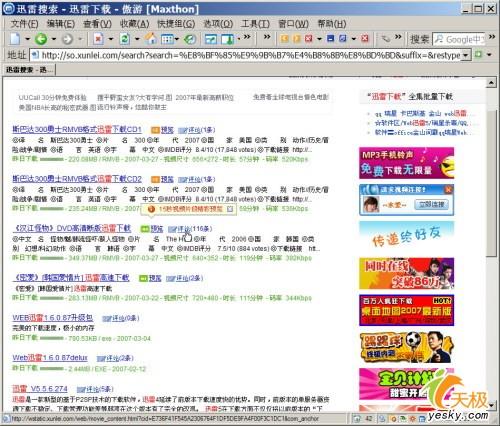Refresh the page with green arrows icon
Viewport: 500px width, 426px height.
pos(125,39)
